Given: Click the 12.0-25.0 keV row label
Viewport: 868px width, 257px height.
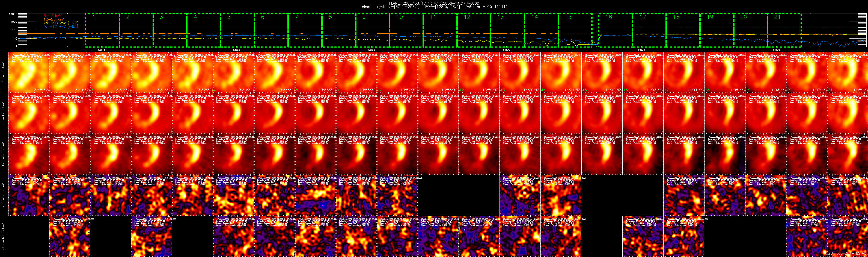Looking at the screenshot, I should 3,154.
